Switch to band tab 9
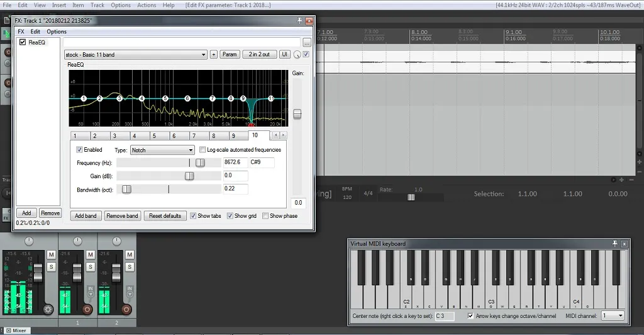 point(238,135)
